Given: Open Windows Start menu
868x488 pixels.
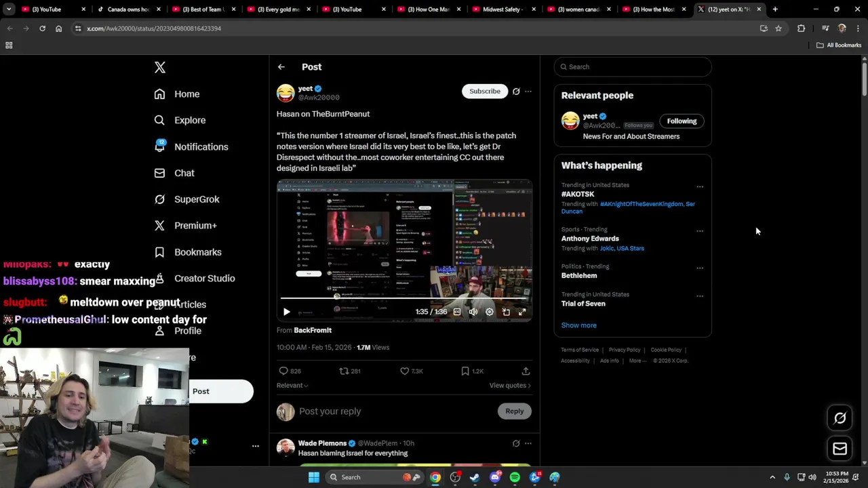Looking at the screenshot, I should (x=313, y=477).
